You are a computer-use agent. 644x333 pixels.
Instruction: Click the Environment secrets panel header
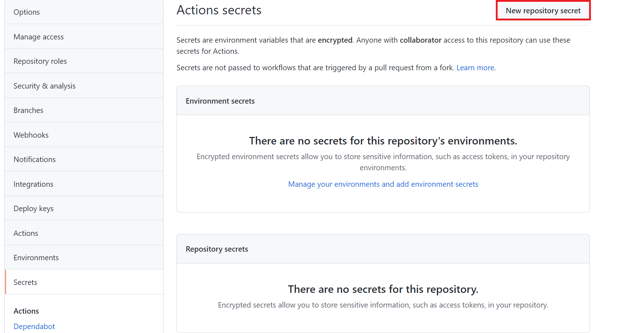click(220, 101)
